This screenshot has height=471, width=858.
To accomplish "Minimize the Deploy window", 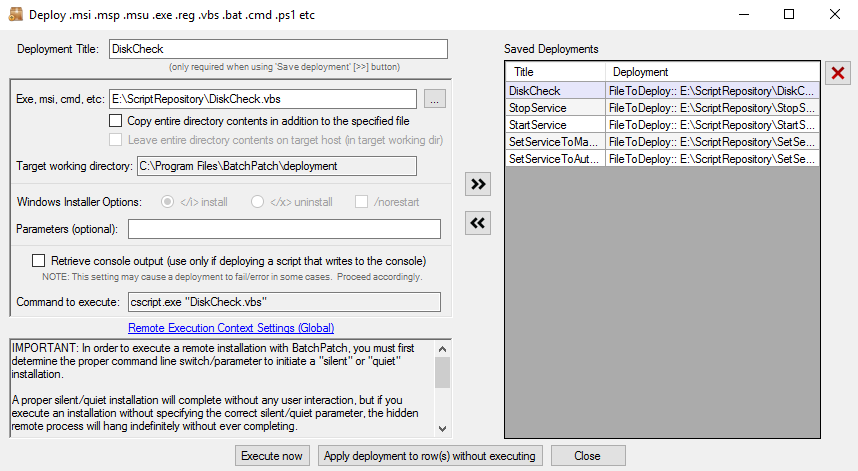I will coord(744,14).
